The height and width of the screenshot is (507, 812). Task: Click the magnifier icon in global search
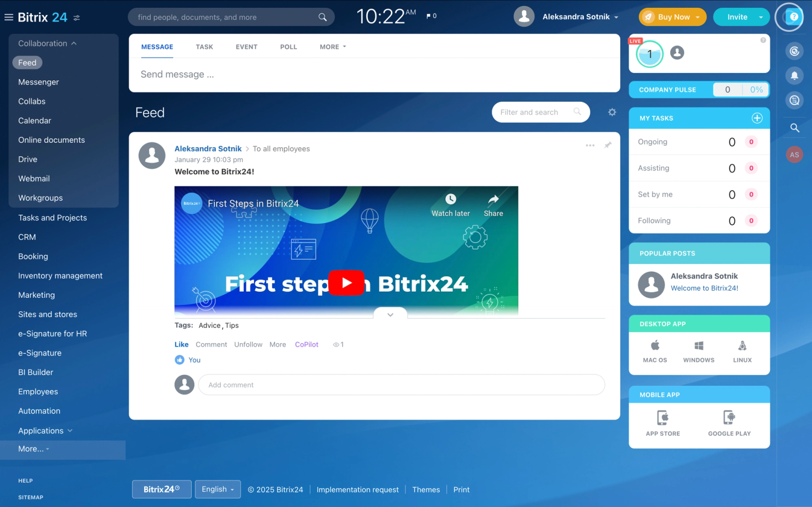pyautogui.click(x=322, y=17)
